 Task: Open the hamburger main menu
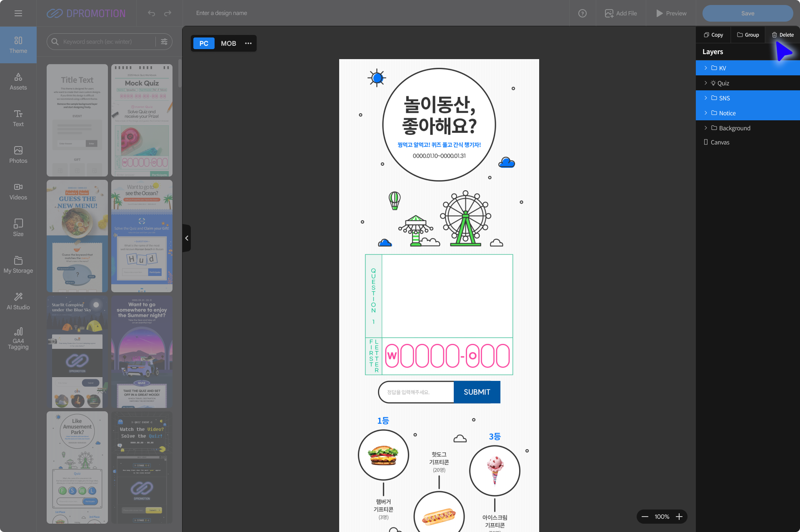[18, 13]
